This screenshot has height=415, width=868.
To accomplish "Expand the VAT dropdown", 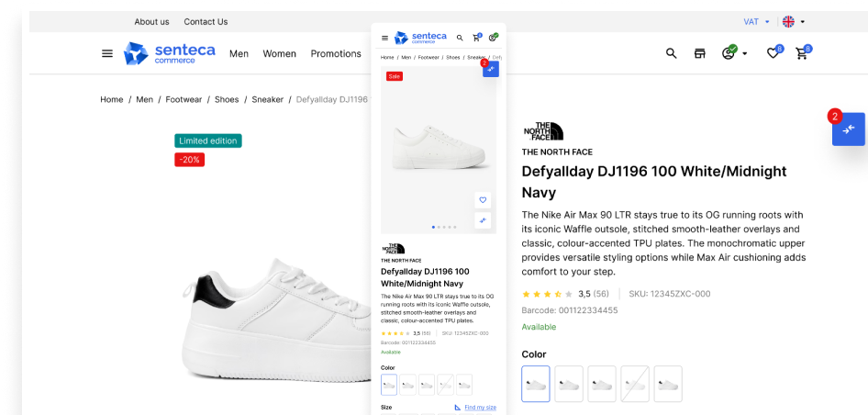I will [757, 21].
